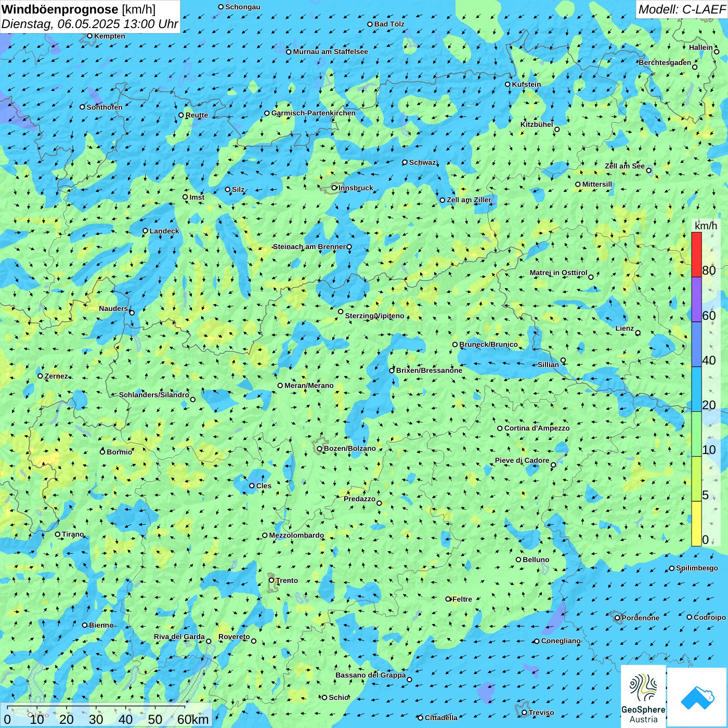
Task: Click the Steinach am Brenner label
Action: 309,246
